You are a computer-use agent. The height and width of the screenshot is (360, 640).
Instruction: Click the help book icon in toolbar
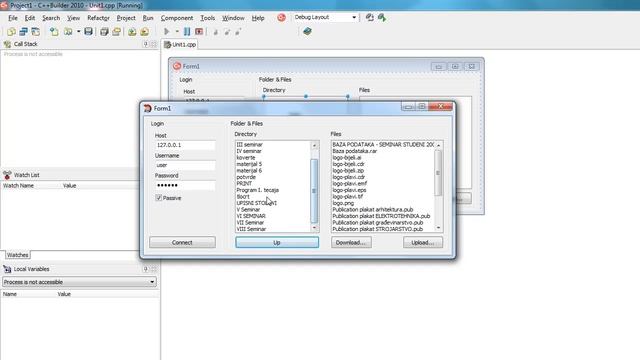coord(307,31)
